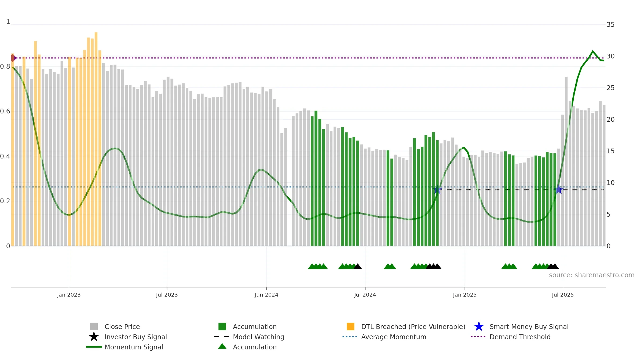Click the left axis value 0.6

[x=5, y=111]
